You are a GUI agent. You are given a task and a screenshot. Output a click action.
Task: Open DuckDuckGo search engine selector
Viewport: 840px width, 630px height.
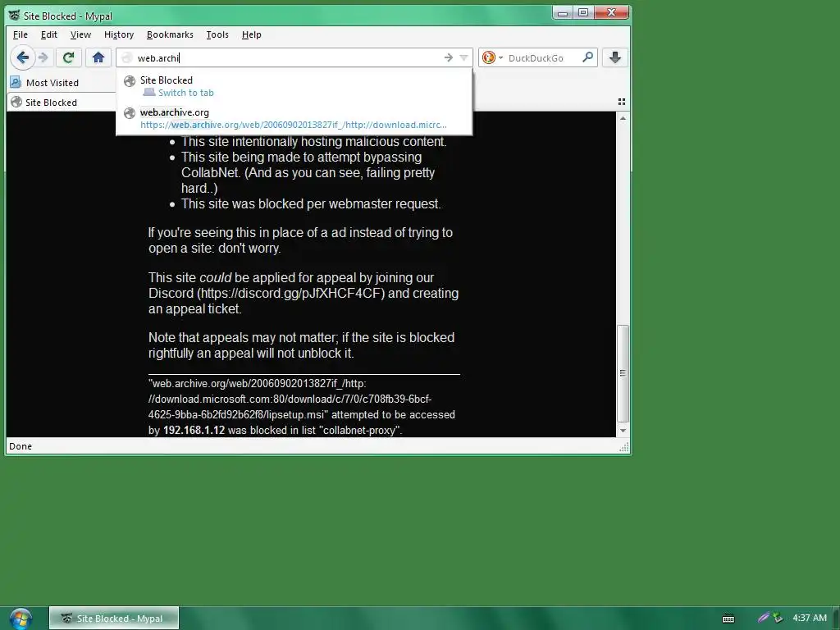pyautogui.click(x=492, y=57)
